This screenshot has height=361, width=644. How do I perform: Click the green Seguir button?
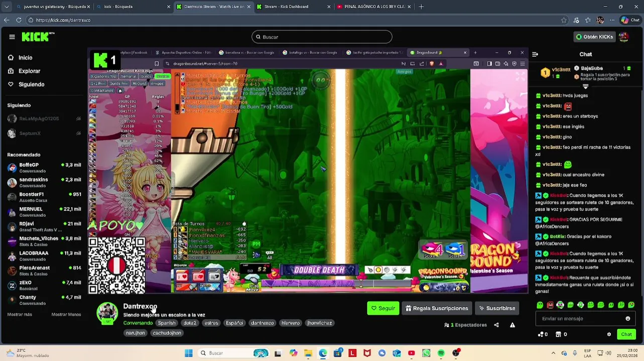coord(383,308)
